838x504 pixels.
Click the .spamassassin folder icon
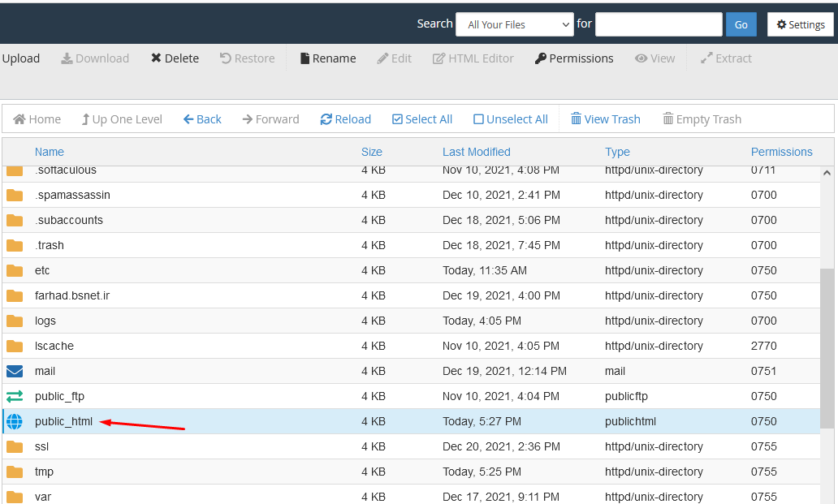tap(15, 195)
